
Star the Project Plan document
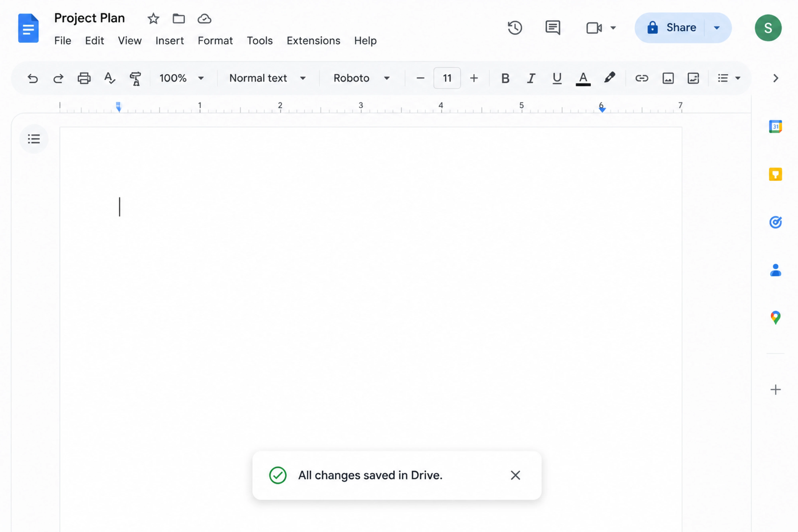coord(153,19)
